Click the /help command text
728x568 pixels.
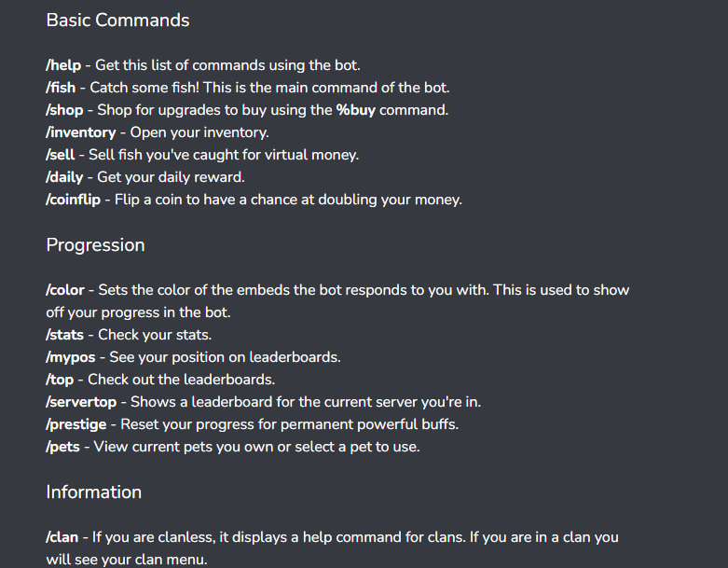tap(63, 65)
